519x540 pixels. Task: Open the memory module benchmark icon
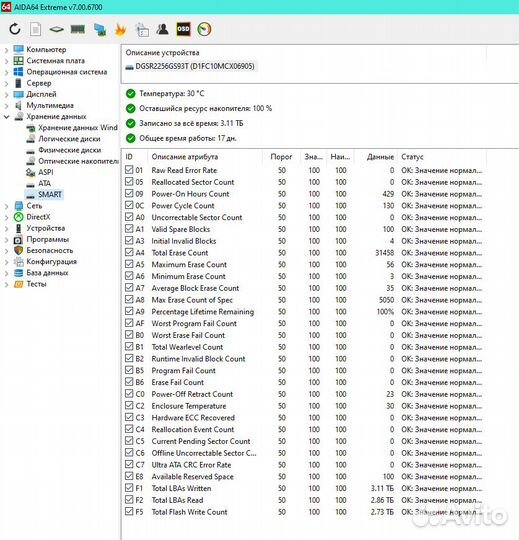click(78, 29)
